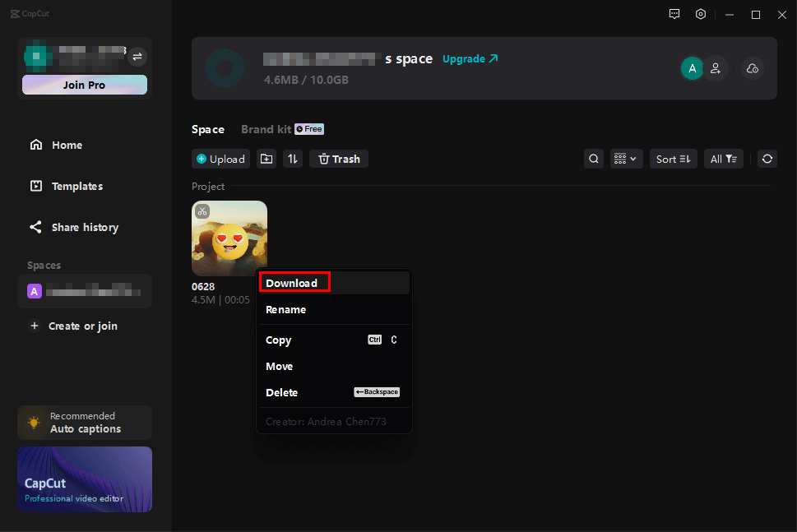Click the switch account arrows icon
This screenshot has width=797, height=532.
(137, 56)
